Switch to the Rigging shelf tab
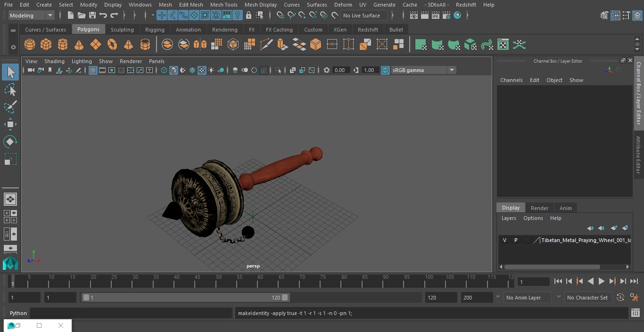 [x=155, y=30]
